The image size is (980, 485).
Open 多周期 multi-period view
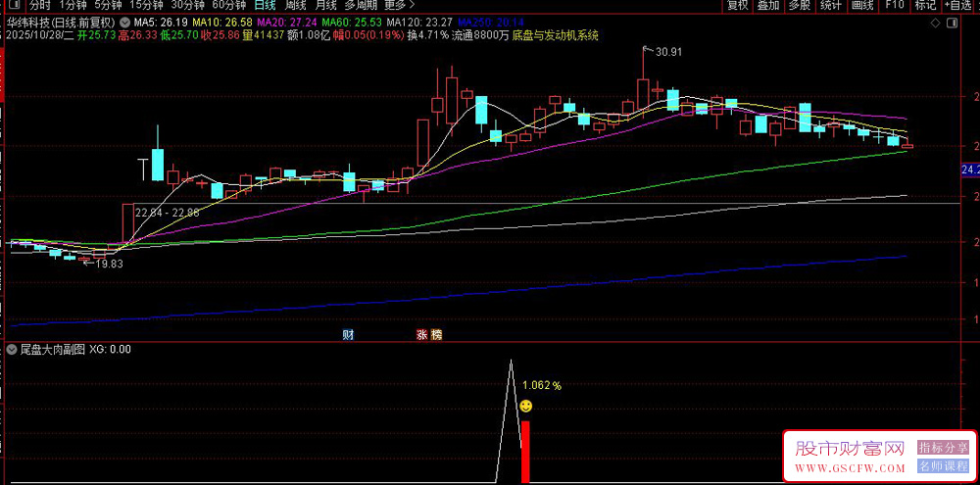tap(361, 5)
